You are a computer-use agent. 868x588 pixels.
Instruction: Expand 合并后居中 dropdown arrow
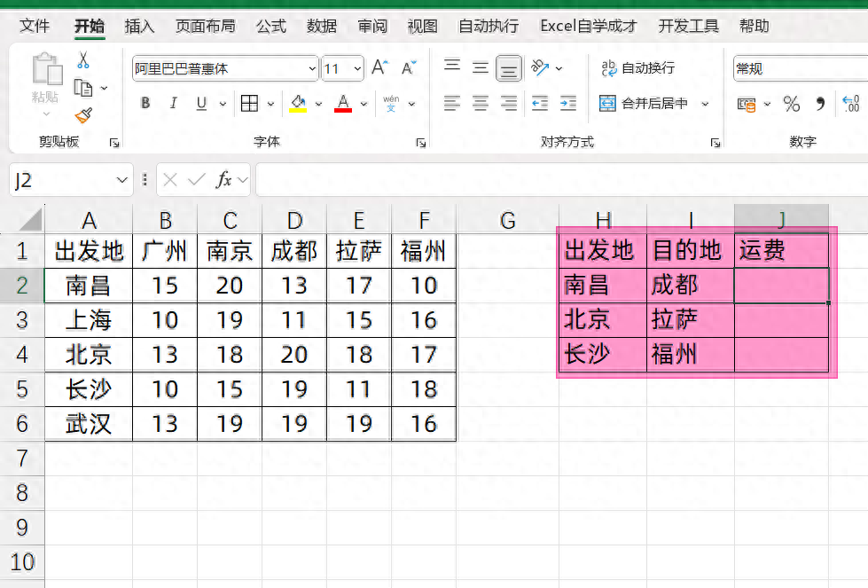pyautogui.click(x=705, y=104)
